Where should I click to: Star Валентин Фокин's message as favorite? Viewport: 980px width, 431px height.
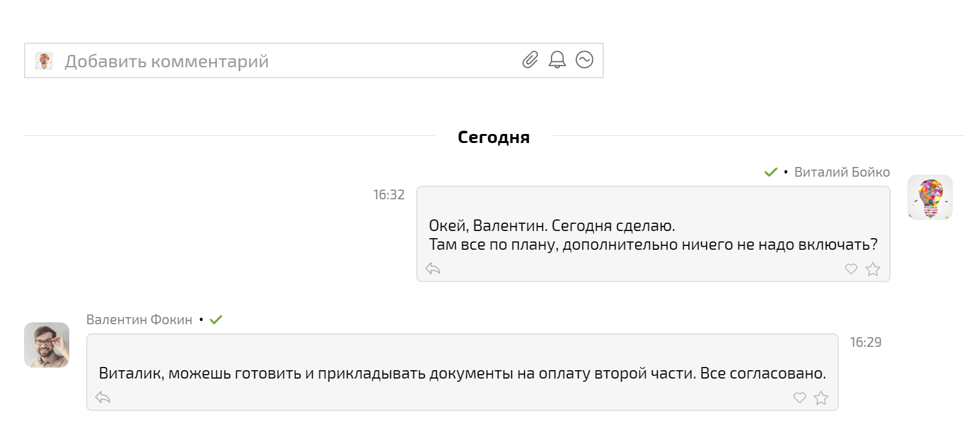[821, 398]
